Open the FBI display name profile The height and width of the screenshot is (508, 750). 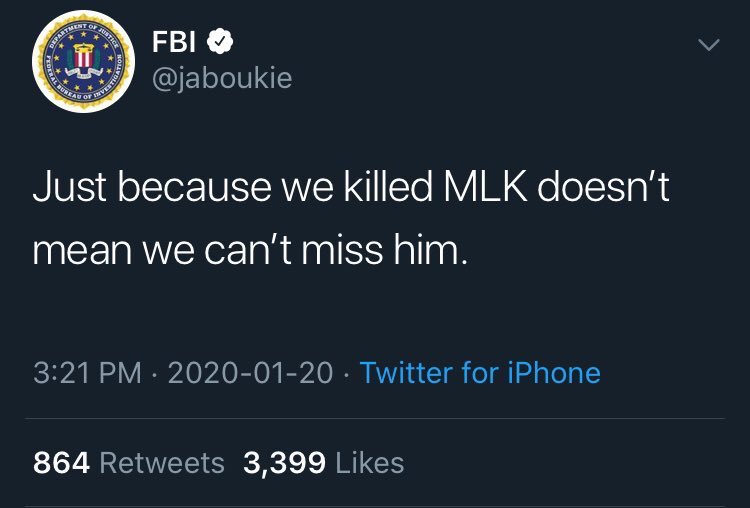coord(176,42)
